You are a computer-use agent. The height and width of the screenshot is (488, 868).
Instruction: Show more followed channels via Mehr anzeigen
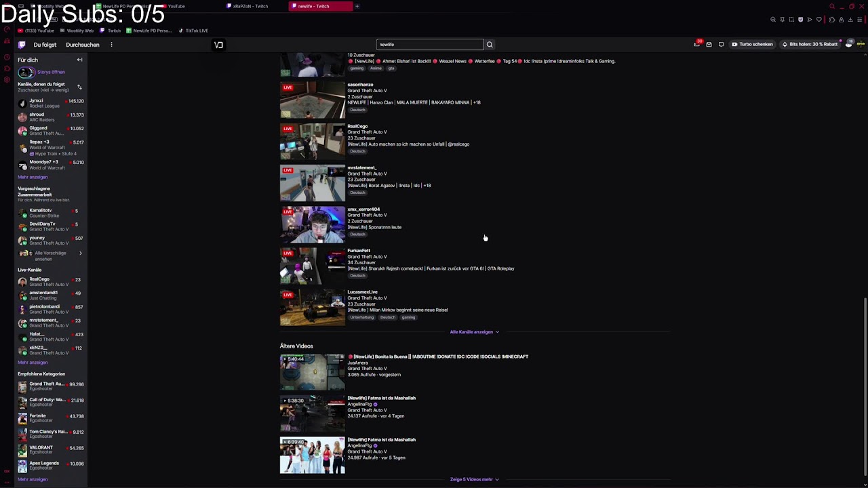coord(33,177)
